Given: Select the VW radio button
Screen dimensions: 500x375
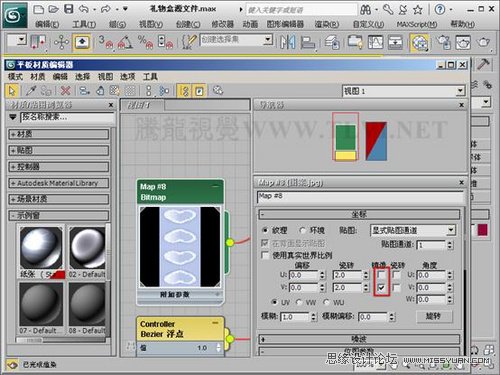Looking at the screenshot, I should [x=299, y=302].
